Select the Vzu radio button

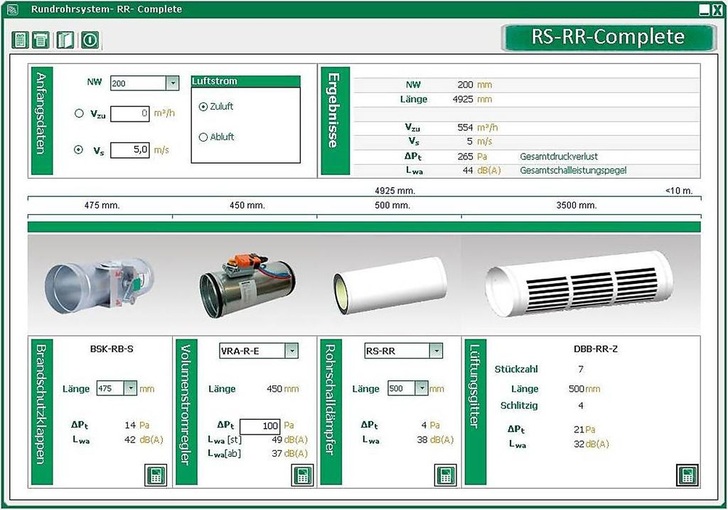coord(79,114)
